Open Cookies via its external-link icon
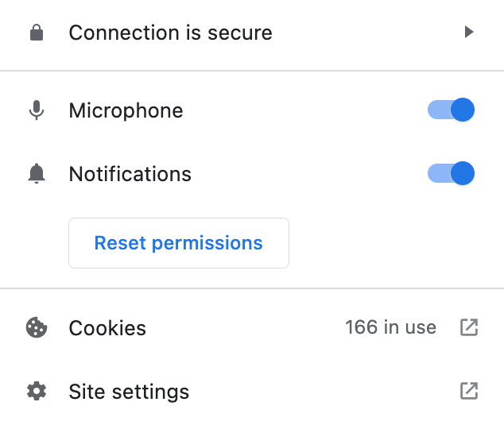 pos(469,327)
